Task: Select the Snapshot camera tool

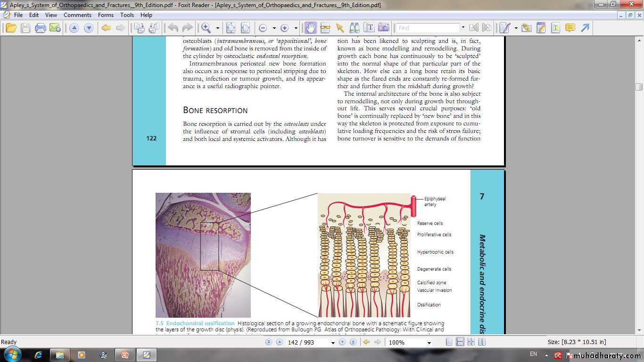Action: point(383,28)
